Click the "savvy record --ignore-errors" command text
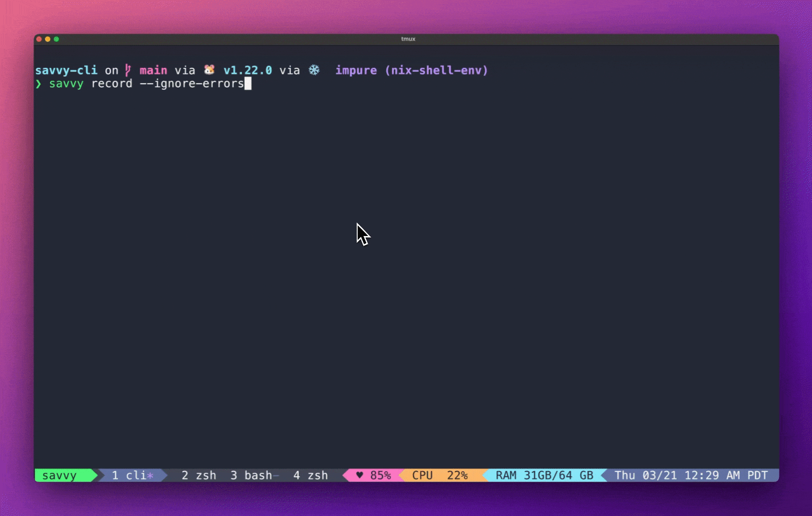The width and height of the screenshot is (812, 516). 146,83
